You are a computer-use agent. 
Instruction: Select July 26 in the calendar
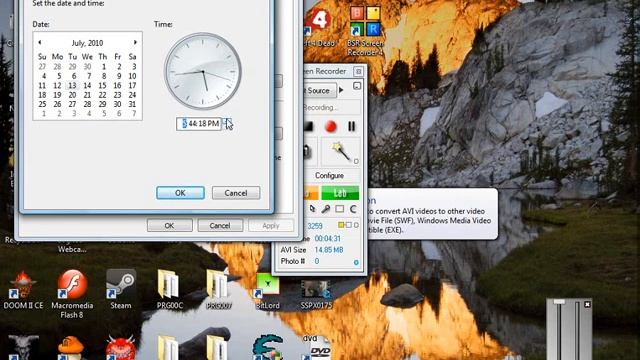click(x=57, y=104)
